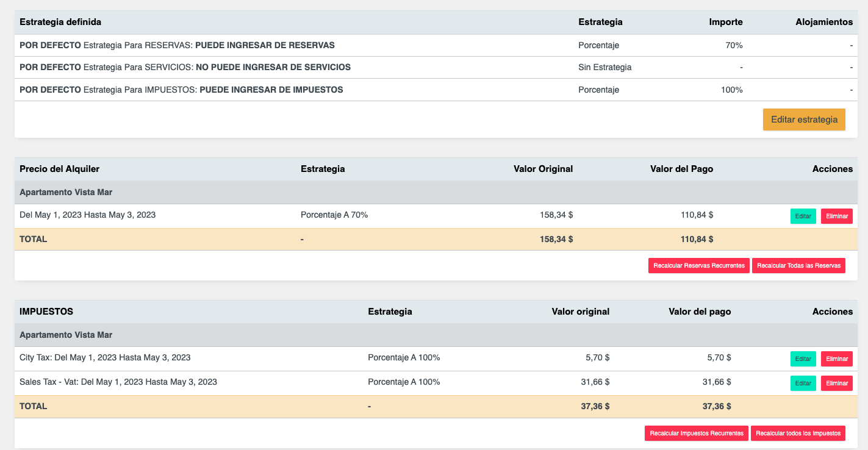Click Recalcular Todas las Reservas
This screenshot has width=868, height=450.
point(798,265)
